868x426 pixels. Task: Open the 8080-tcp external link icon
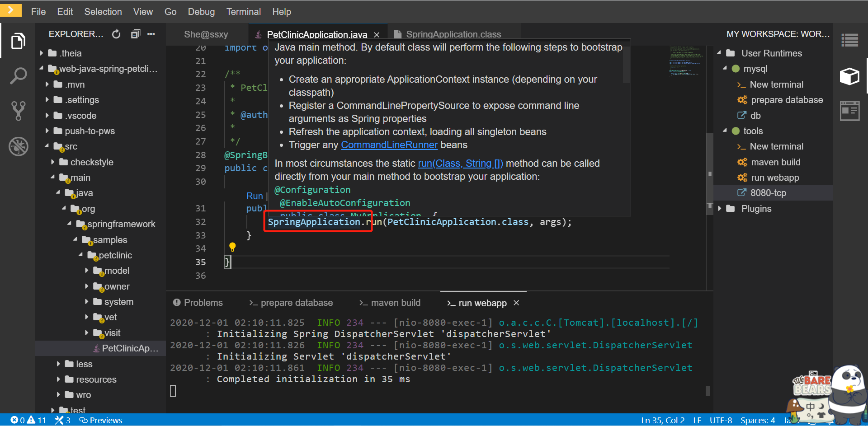point(742,192)
